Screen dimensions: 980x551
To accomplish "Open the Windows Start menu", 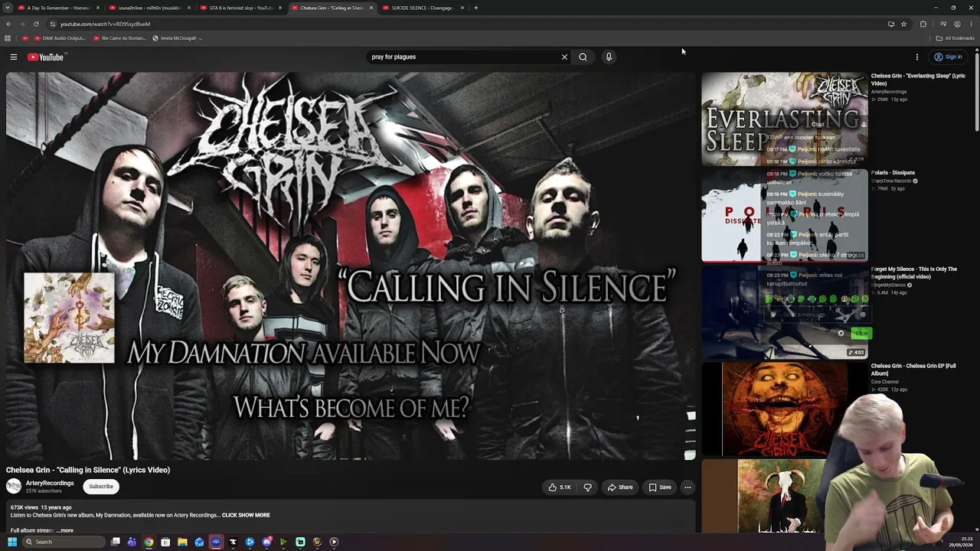I will [12, 542].
